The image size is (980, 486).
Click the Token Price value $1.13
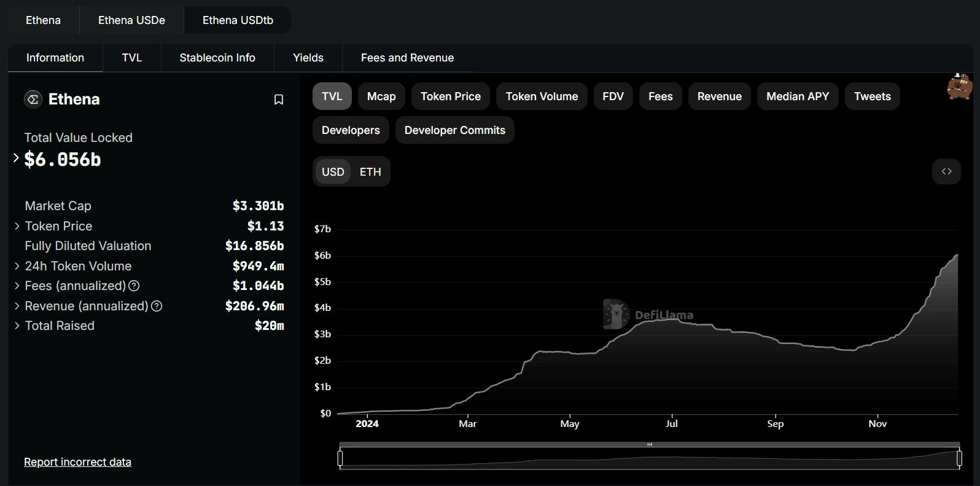pos(265,226)
